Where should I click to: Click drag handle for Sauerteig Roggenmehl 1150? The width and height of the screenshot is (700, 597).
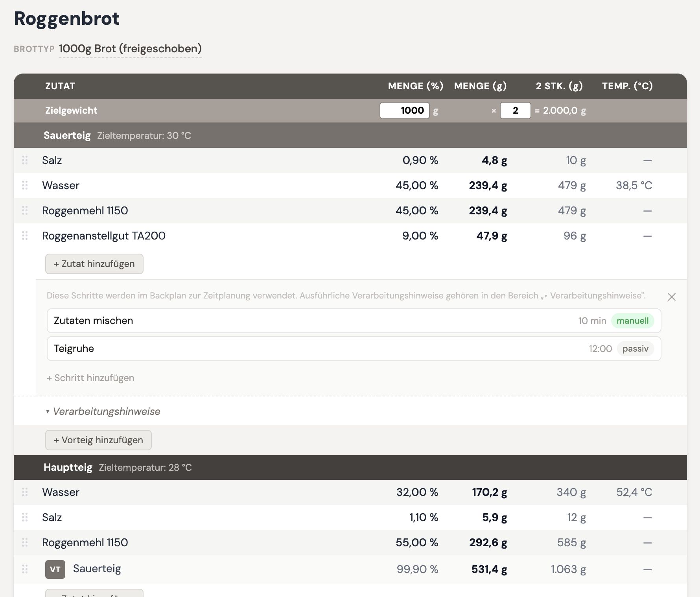(x=25, y=210)
